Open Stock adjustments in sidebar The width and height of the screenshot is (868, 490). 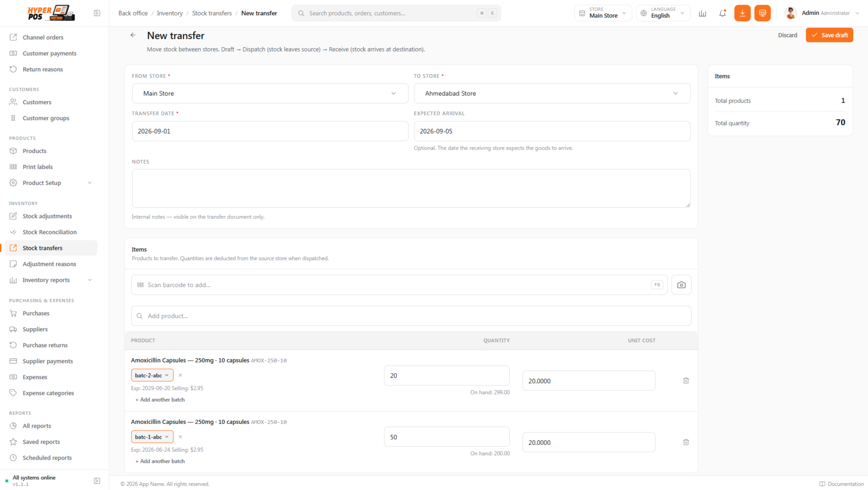[x=51, y=216]
